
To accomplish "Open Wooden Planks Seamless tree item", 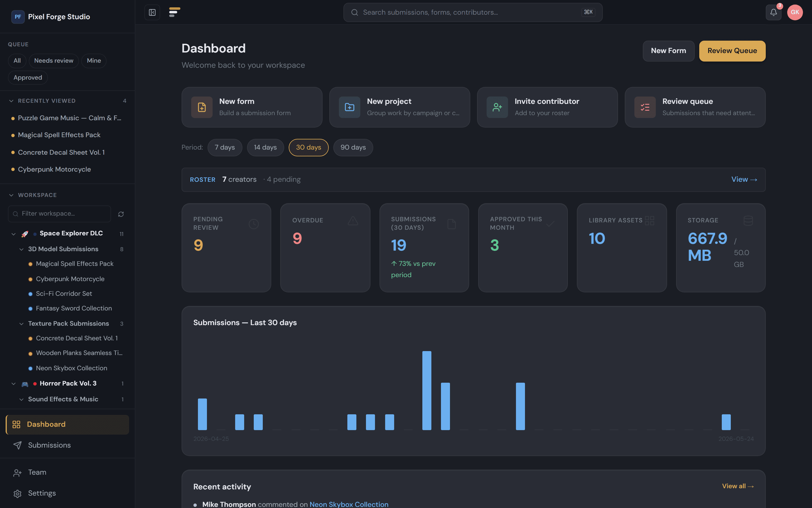I will coord(79,353).
